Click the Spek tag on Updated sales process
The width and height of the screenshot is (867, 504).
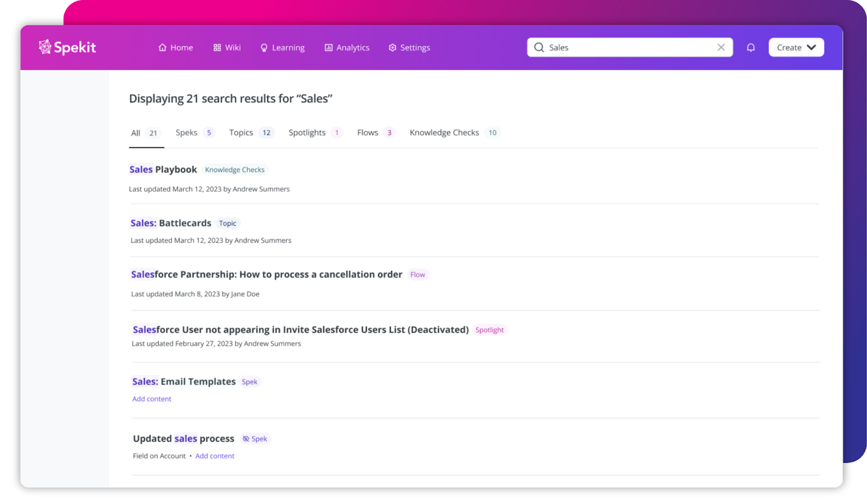[255, 438]
